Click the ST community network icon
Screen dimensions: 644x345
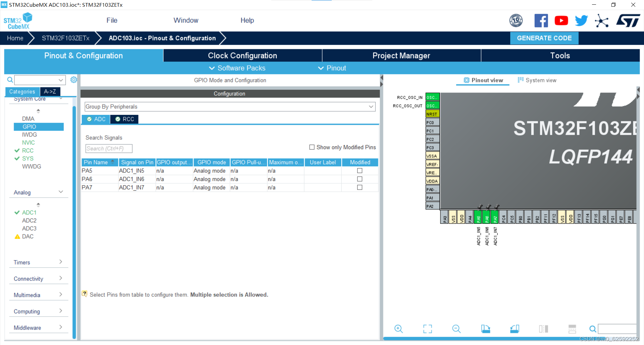pos(601,21)
